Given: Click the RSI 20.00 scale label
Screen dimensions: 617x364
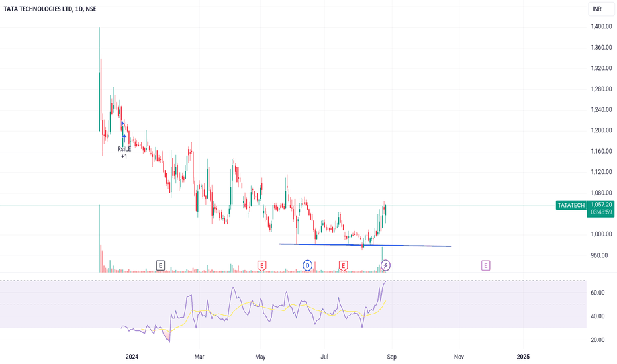Looking at the screenshot, I should (598, 340).
